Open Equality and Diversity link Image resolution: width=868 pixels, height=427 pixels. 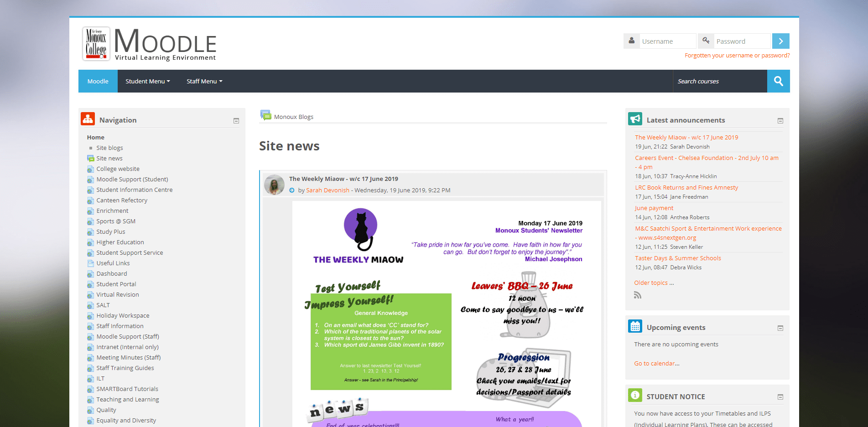pyautogui.click(x=126, y=421)
